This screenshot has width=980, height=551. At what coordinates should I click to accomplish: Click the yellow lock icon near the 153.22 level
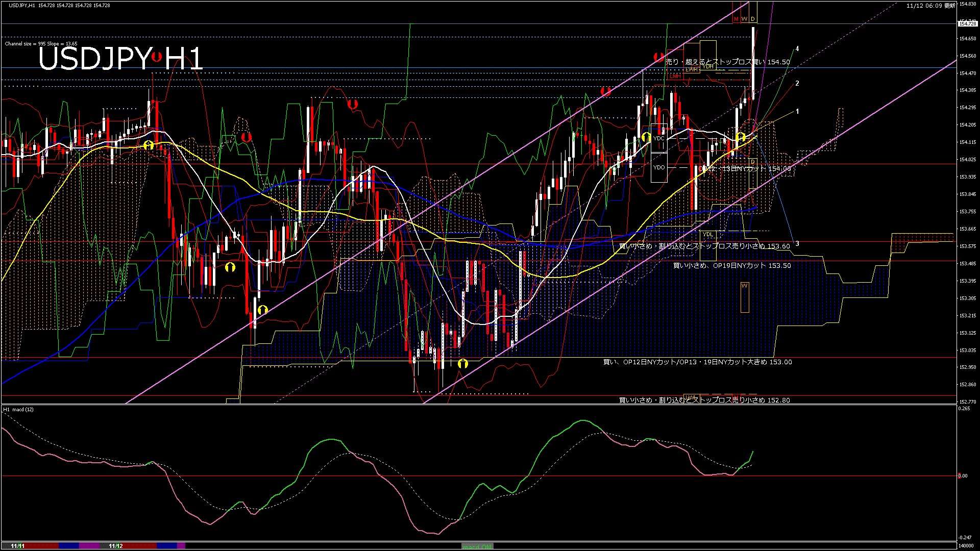click(263, 310)
